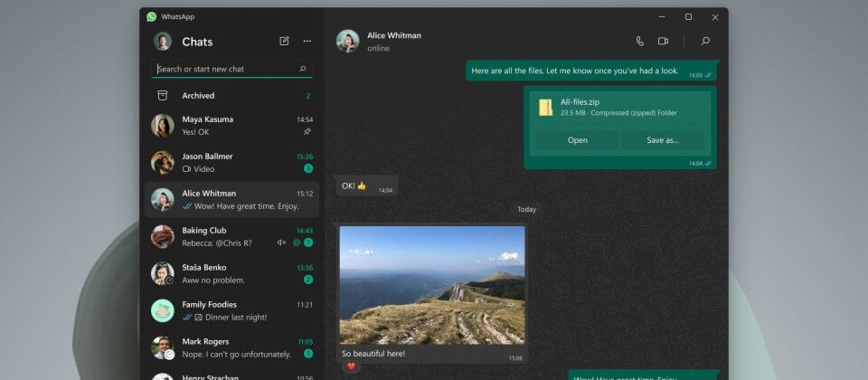The image size is (868, 380).
Task: Click Alice Whitman name in chat header
Action: 394,35
